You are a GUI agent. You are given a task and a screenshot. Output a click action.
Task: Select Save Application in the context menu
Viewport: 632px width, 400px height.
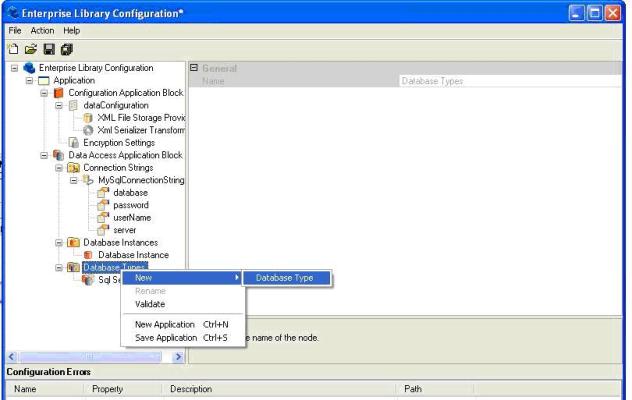click(183, 338)
